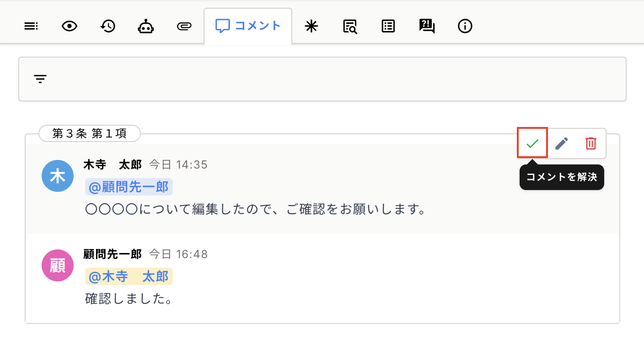644x349 pixels.
Task: Open the info circle tab
Action: 465,26
